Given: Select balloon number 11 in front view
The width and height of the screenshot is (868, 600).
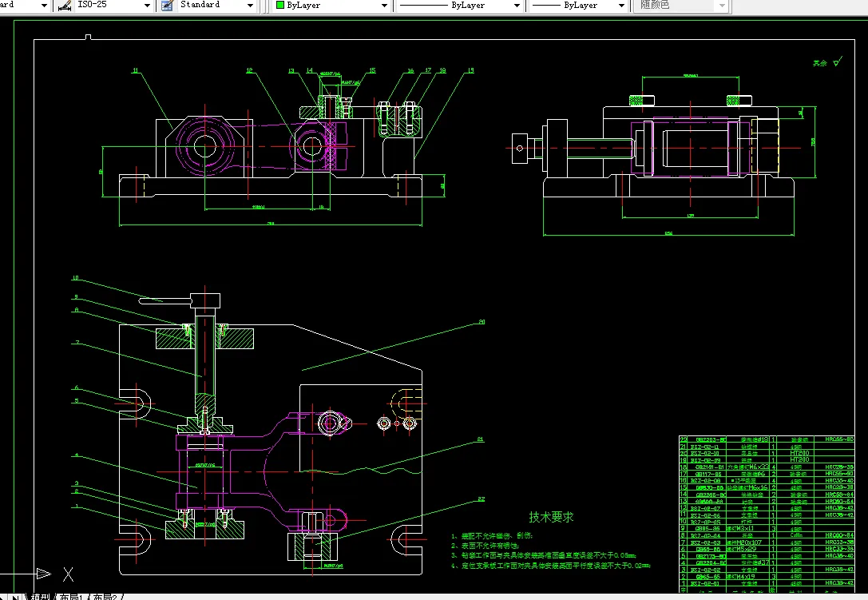Looking at the screenshot, I should click(x=135, y=71).
